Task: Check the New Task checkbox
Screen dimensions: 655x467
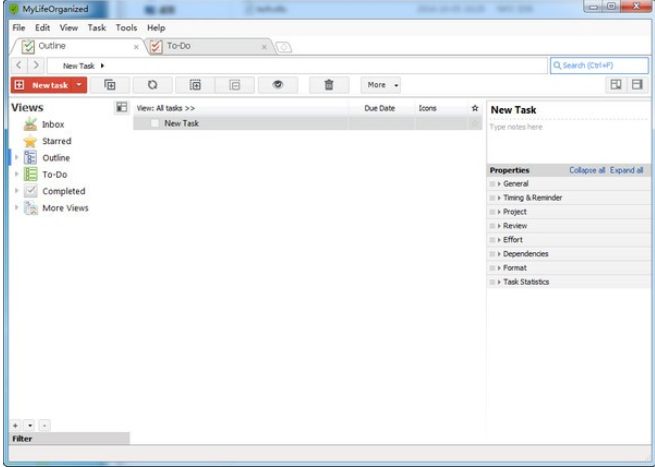Action: 155,123
